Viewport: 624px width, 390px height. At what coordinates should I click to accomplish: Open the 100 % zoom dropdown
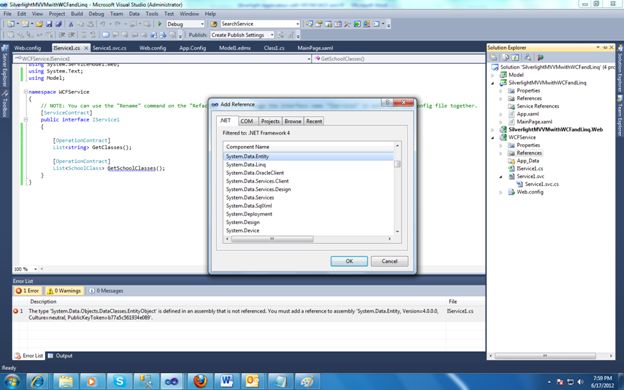(35, 269)
